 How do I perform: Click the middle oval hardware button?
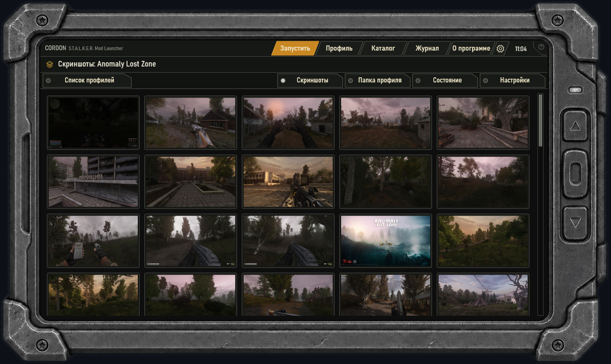tap(575, 173)
